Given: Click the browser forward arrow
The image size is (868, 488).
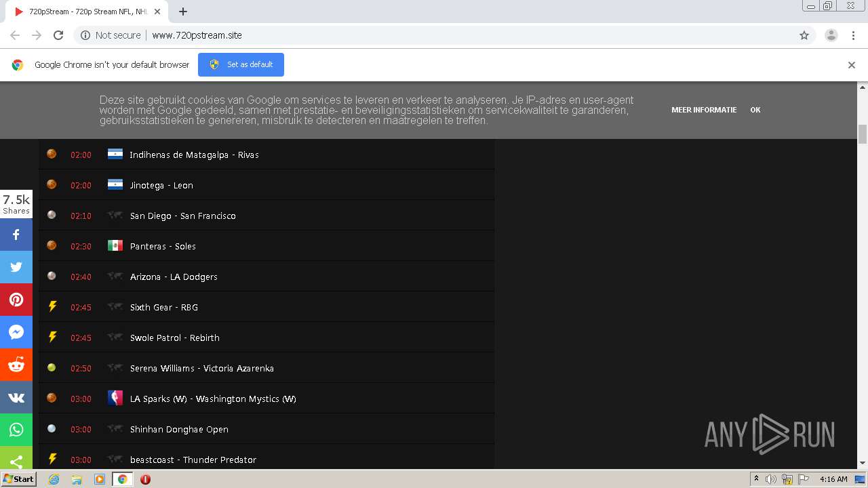Looking at the screenshot, I should tap(37, 35).
